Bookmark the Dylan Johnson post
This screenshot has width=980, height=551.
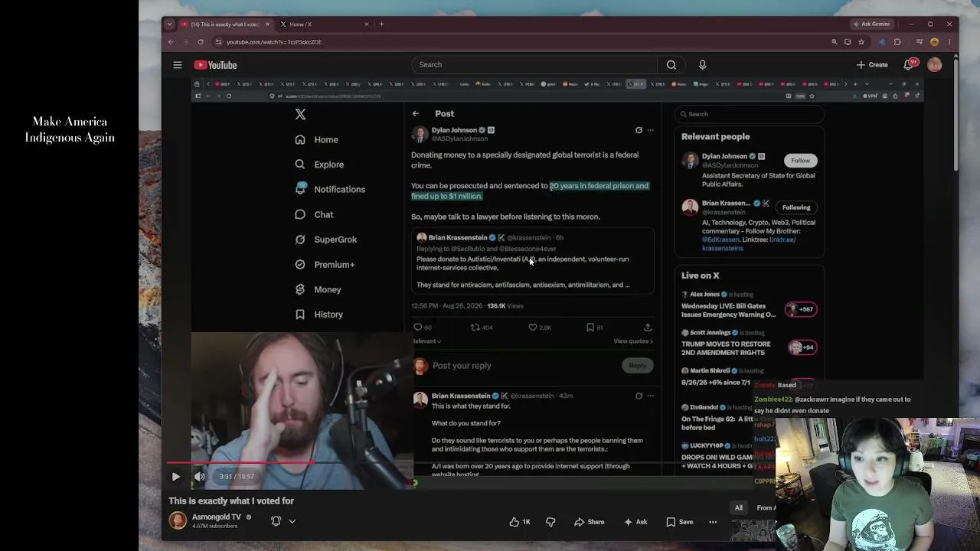(590, 328)
